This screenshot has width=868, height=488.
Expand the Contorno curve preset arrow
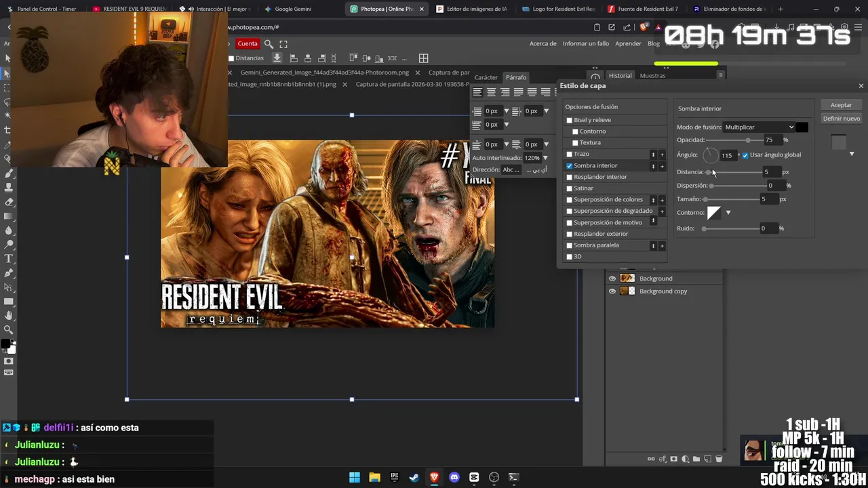pyautogui.click(x=728, y=213)
